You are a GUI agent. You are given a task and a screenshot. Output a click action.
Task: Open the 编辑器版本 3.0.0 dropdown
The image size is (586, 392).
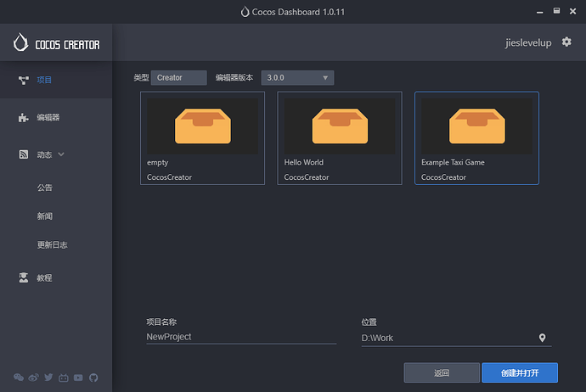(297, 78)
